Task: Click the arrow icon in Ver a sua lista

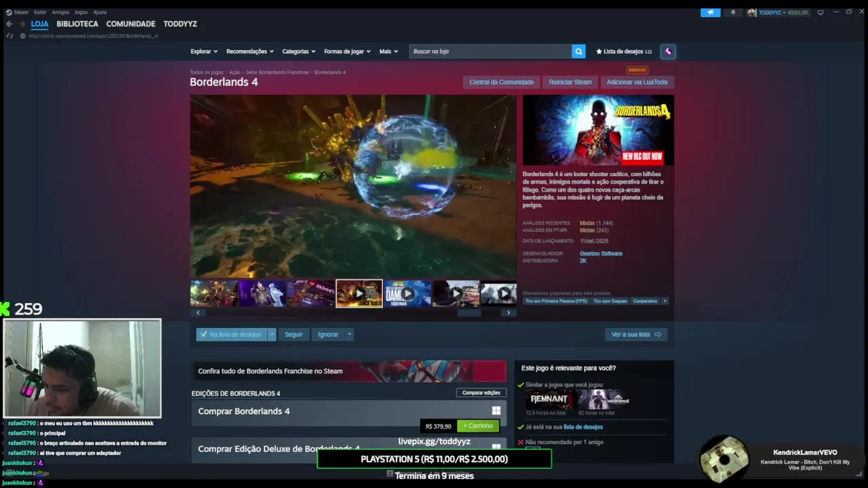Action: [657, 334]
